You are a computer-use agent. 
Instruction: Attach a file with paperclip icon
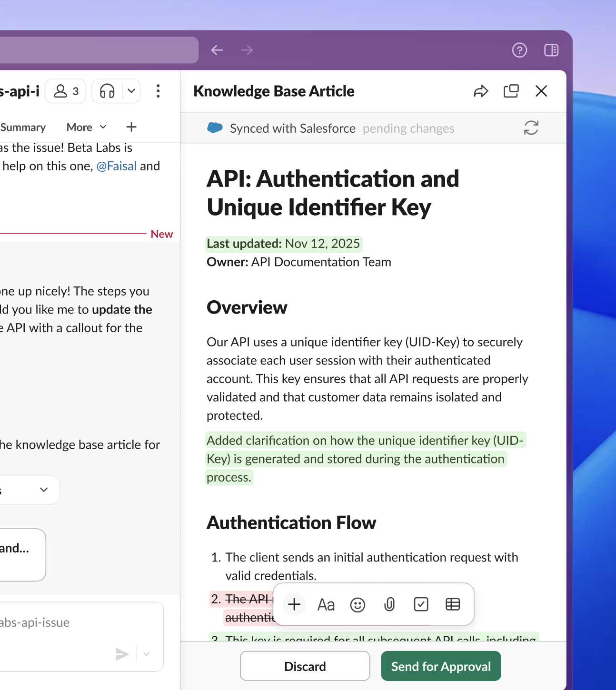click(389, 605)
